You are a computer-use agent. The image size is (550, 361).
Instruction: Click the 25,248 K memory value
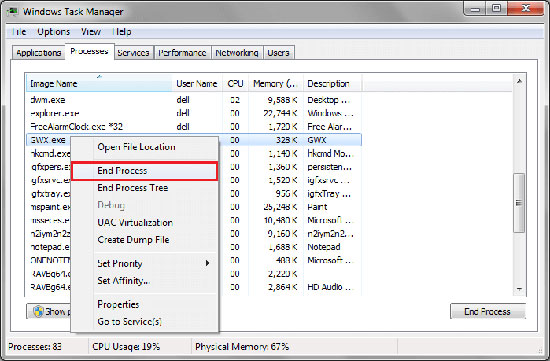[281, 207]
